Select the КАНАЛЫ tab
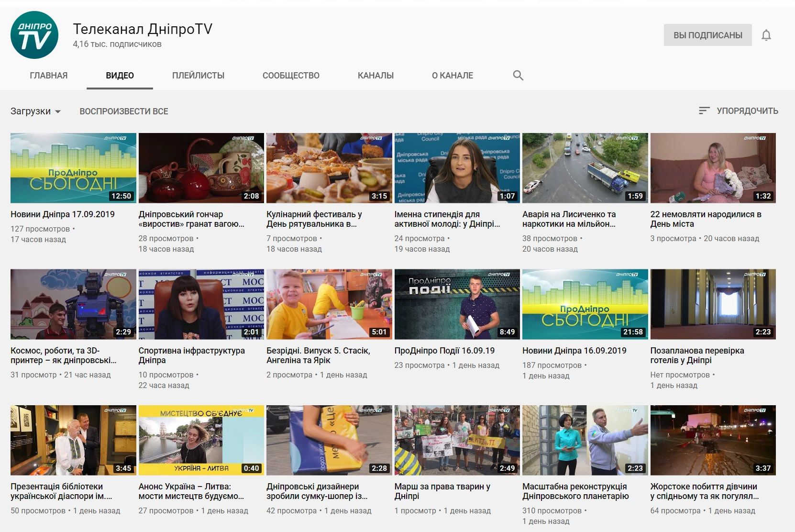 375,76
